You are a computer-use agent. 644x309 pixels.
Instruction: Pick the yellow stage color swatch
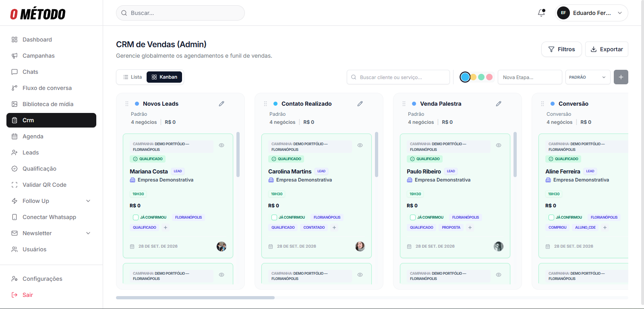click(474, 77)
